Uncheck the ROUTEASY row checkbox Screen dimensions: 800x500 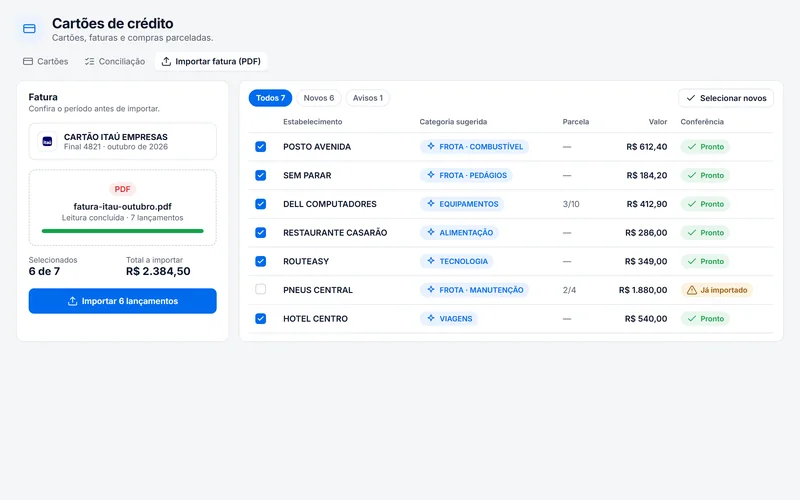tap(261, 261)
